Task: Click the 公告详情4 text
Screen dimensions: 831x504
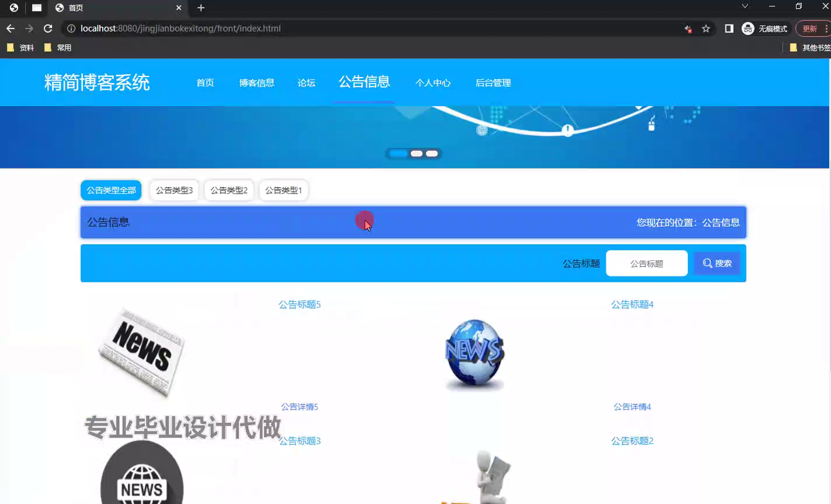Action: click(x=632, y=407)
